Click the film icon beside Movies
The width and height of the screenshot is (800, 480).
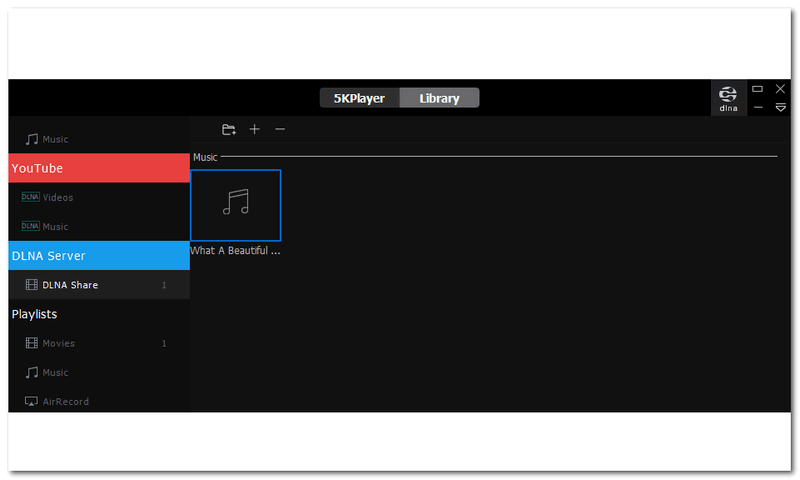click(32, 343)
